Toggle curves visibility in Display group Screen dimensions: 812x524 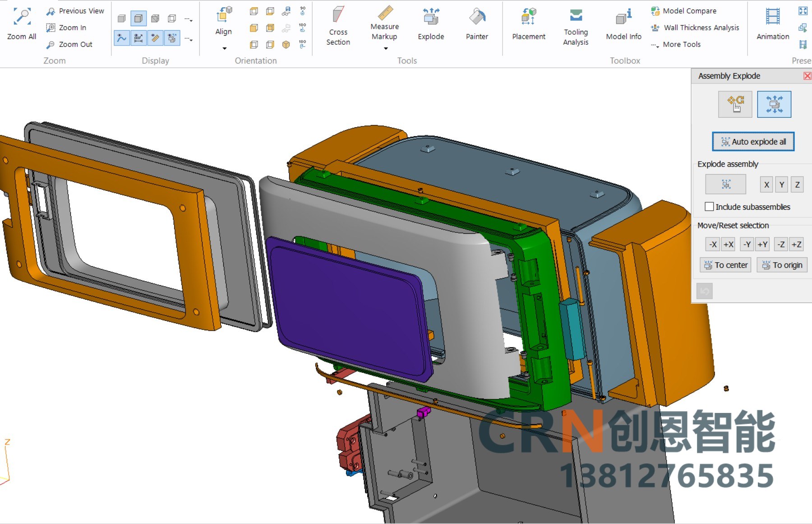point(122,38)
